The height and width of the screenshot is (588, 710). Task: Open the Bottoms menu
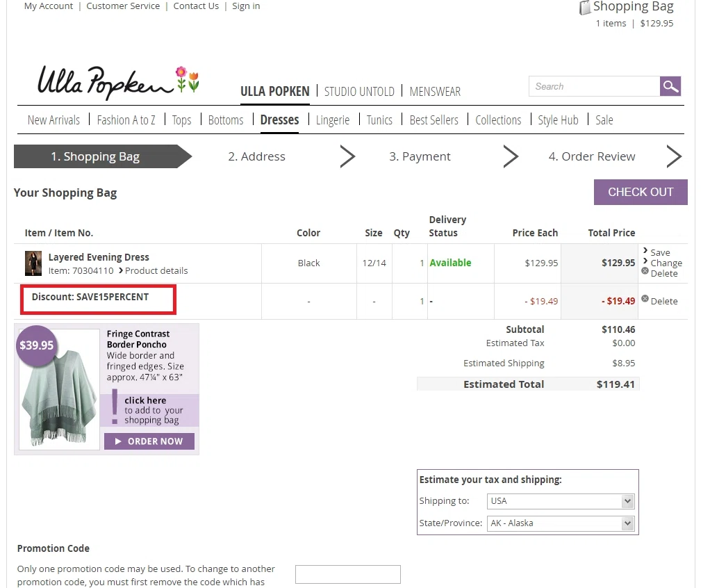(x=226, y=120)
